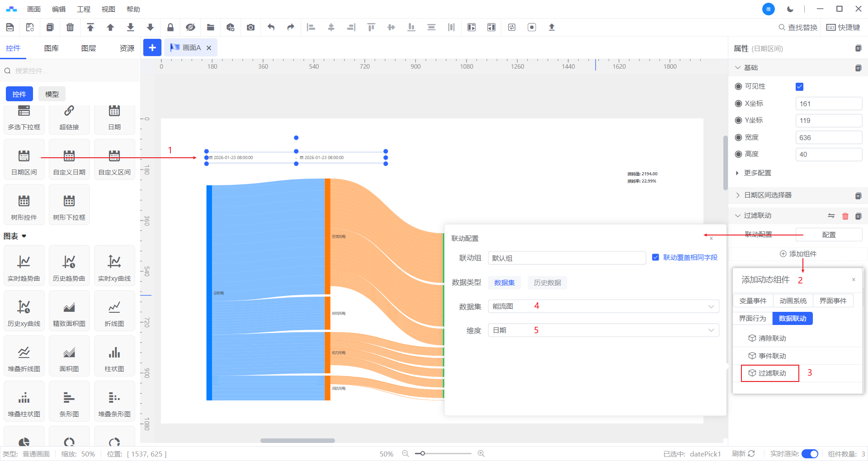Image resolution: width=868 pixels, height=461 pixels.
Task: Delete the filter linkage with red trash icon
Action: pos(845,216)
